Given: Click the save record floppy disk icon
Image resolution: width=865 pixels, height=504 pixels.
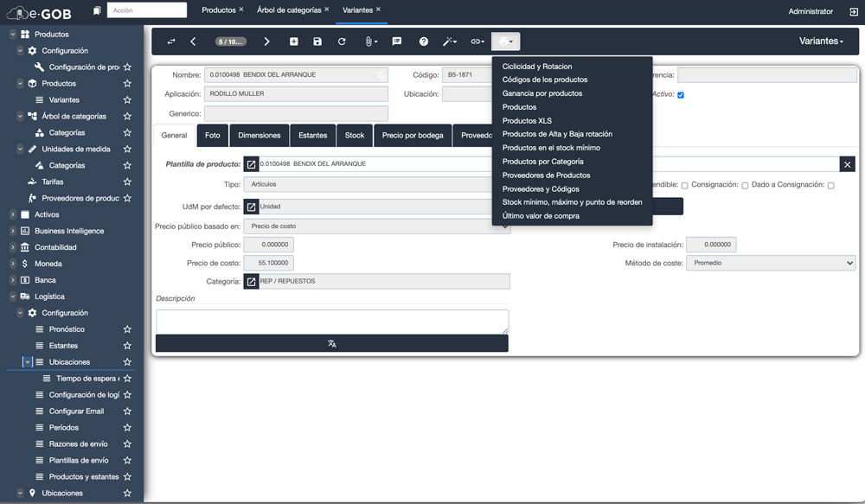Looking at the screenshot, I should 317,41.
